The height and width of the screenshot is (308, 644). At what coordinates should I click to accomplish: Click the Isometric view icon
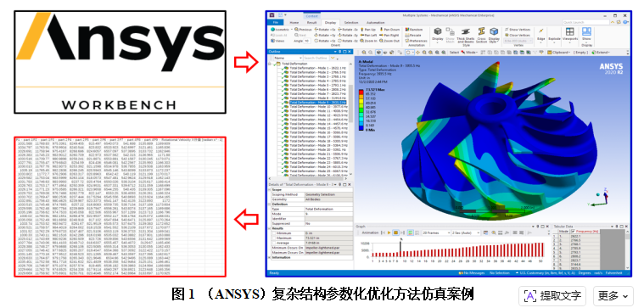pos(272,30)
